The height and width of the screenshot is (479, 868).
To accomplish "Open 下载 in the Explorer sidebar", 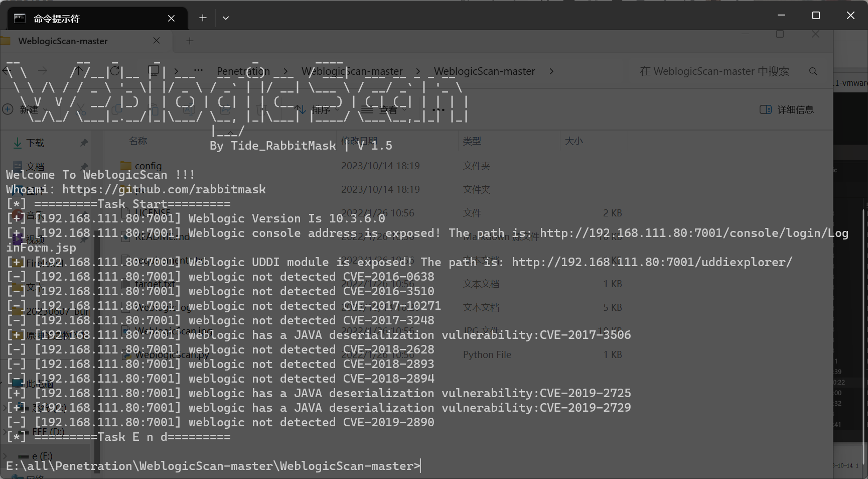I will 35,143.
